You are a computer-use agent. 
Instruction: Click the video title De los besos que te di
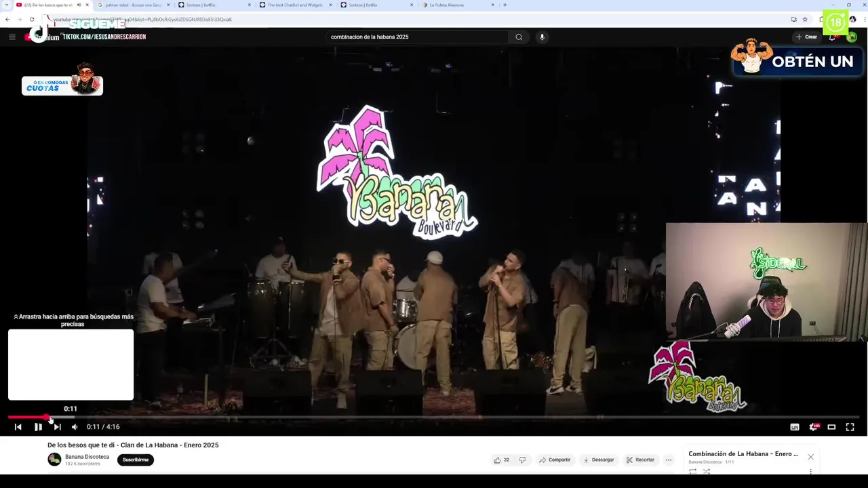[133, 445]
